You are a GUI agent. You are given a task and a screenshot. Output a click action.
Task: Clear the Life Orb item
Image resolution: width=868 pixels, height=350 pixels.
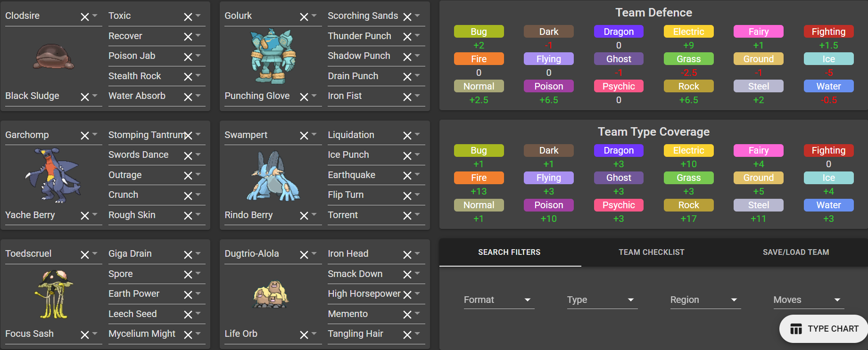[x=304, y=335]
